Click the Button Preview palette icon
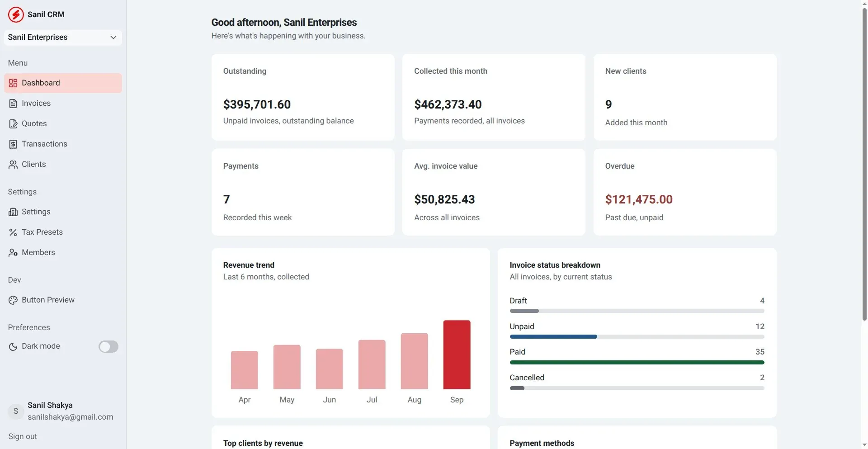This screenshot has height=449, width=868. (x=13, y=300)
